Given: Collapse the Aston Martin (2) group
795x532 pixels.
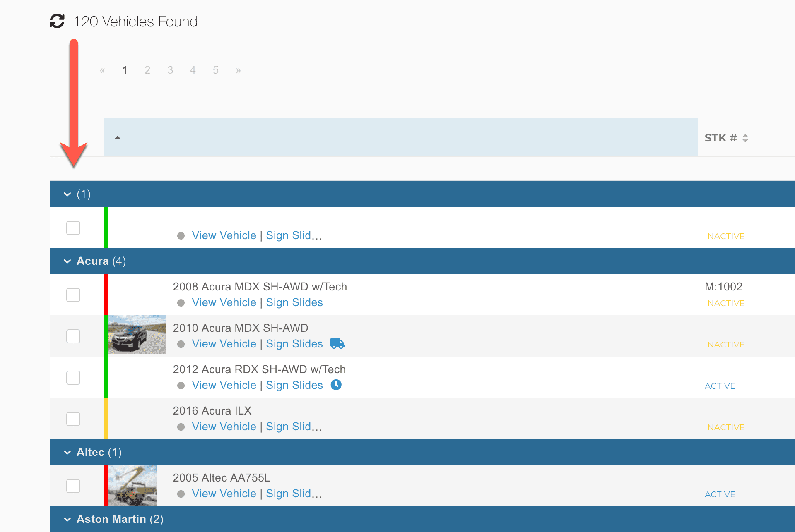Looking at the screenshot, I should coord(67,519).
